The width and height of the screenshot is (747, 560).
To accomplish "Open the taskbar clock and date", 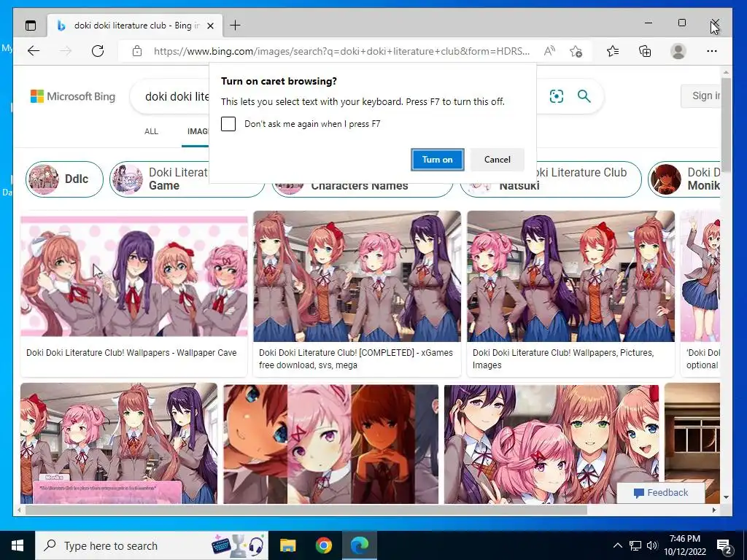I will click(684, 545).
